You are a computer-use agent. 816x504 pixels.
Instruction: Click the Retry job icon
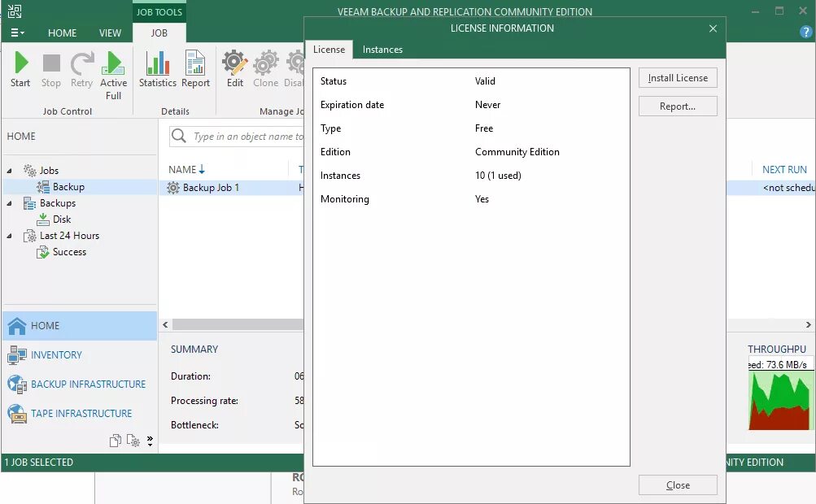[x=81, y=63]
